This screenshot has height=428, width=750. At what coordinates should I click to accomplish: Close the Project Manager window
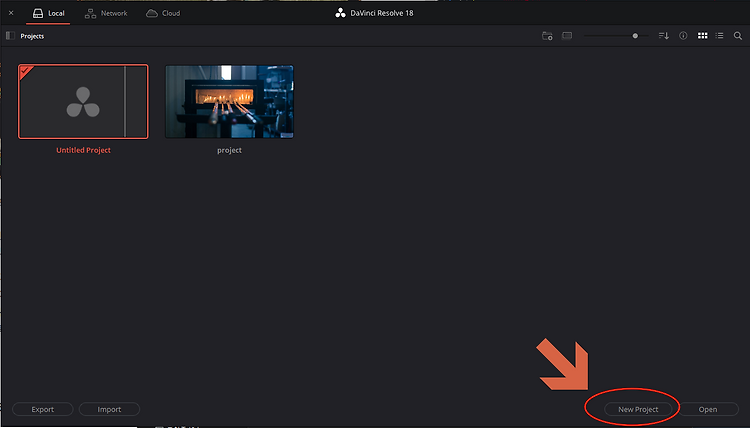pos(11,13)
